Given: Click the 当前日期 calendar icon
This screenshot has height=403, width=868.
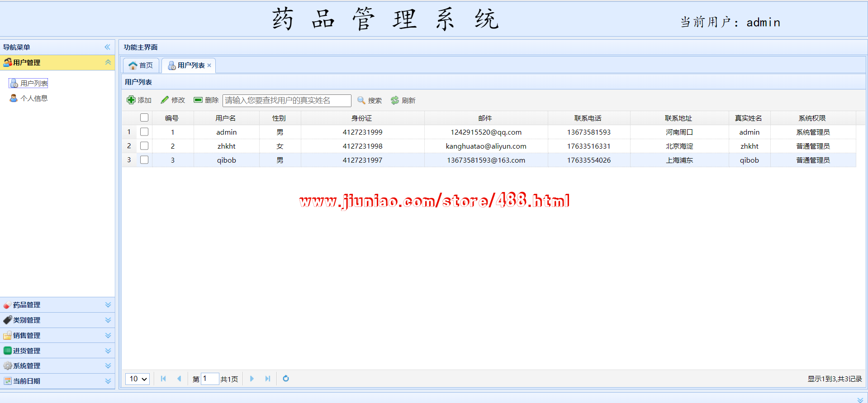Looking at the screenshot, I should click(8, 381).
